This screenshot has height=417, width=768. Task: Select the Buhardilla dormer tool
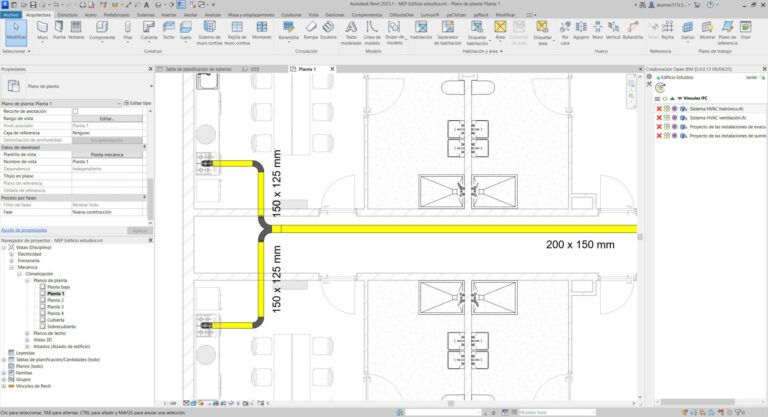[x=633, y=30]
